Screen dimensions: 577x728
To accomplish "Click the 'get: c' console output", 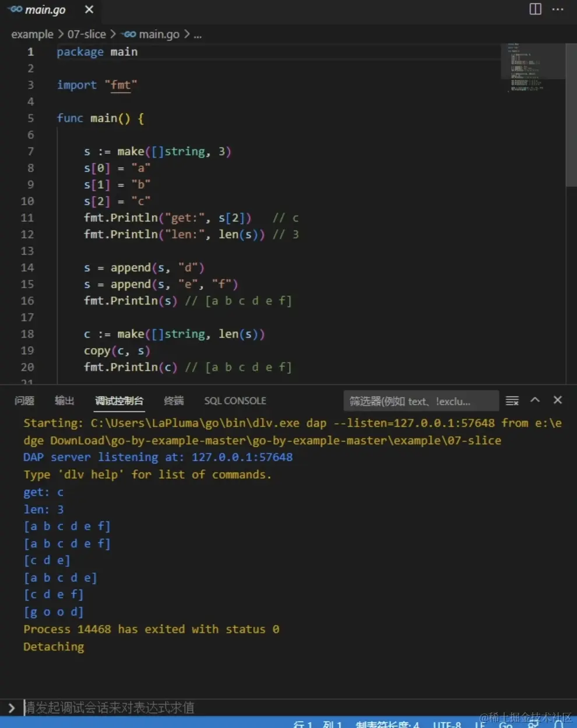I will [x=44, y=492].
